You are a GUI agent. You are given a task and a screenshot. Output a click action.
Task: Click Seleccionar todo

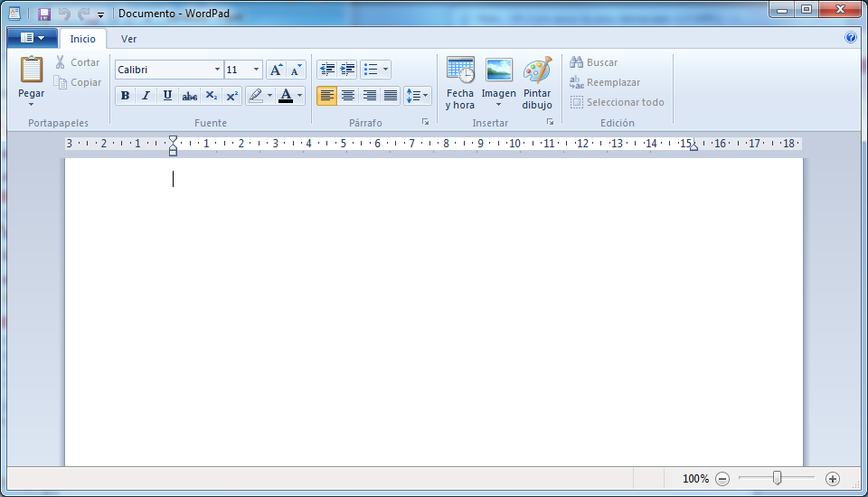point(618,102)
